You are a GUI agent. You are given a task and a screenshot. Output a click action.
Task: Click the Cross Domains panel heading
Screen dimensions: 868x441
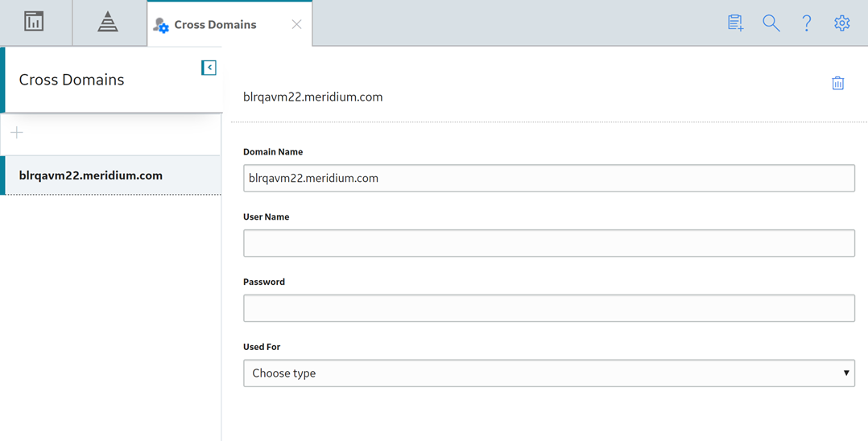pyautogui.click(x=72, y=80)
